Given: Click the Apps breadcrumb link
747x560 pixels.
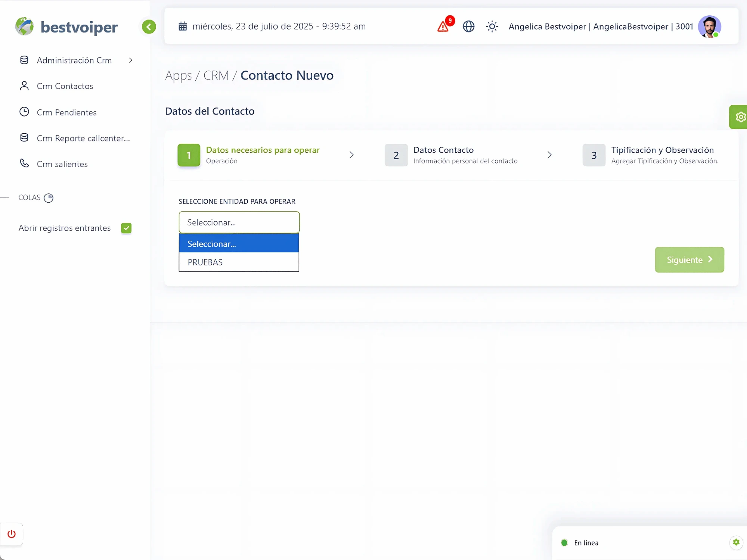Looking at the screenshot, I should click(179, 75).
